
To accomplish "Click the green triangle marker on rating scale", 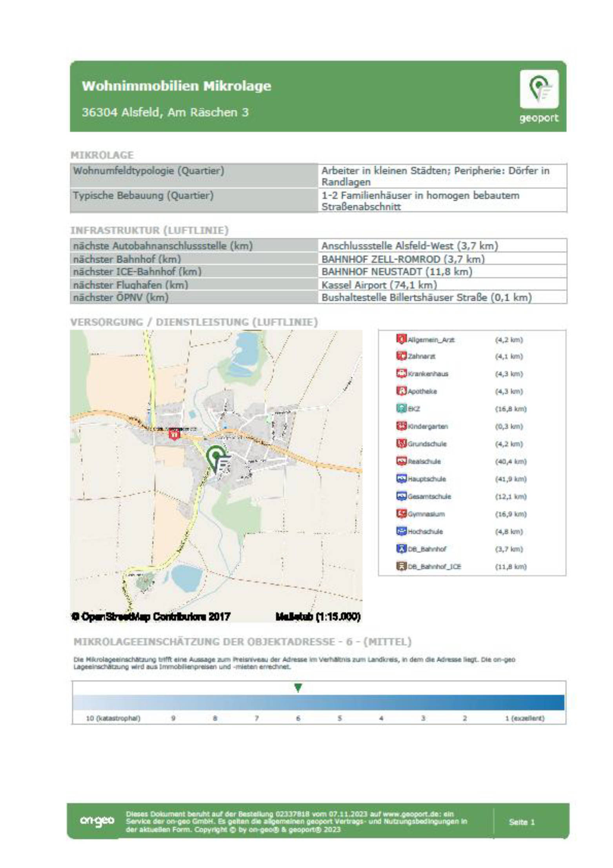I will pyautogui.click(x=298, y=688).
